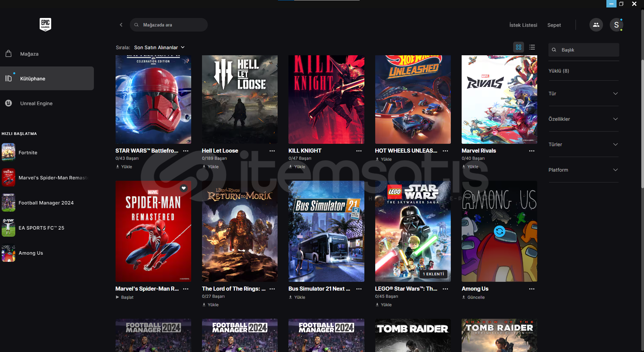Select Kütüphane in sidebar

[47, 78]
